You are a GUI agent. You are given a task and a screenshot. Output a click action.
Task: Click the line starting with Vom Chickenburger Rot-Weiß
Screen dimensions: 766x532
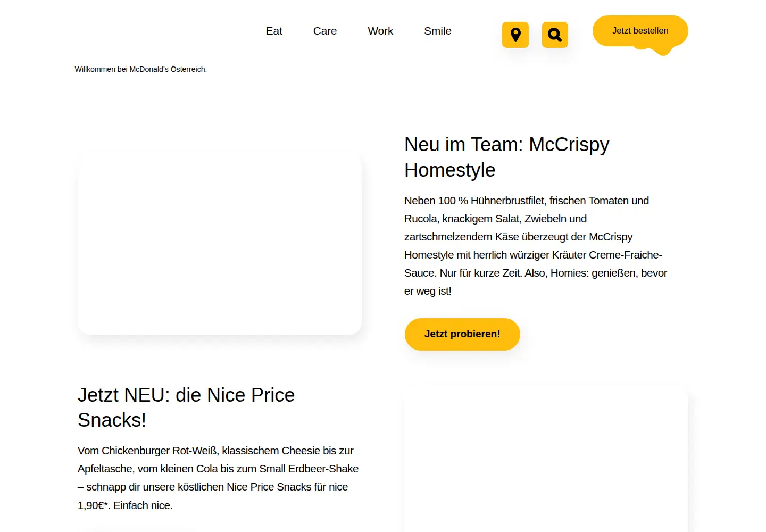coord(215,451)
